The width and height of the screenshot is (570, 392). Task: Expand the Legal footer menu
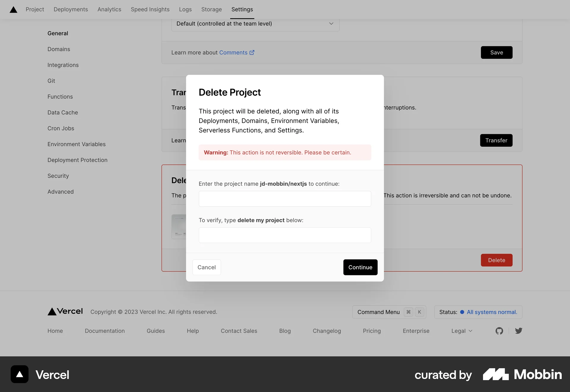tap(461, 331)
